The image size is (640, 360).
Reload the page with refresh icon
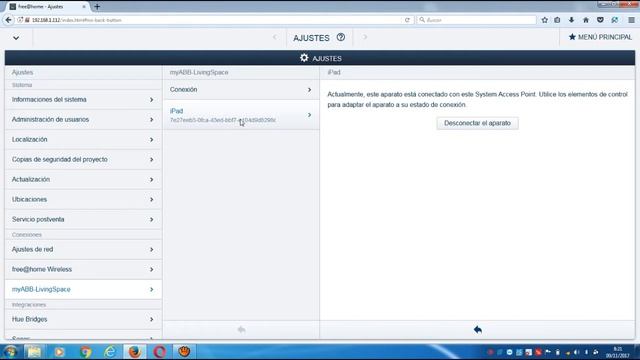coord(407,20)
